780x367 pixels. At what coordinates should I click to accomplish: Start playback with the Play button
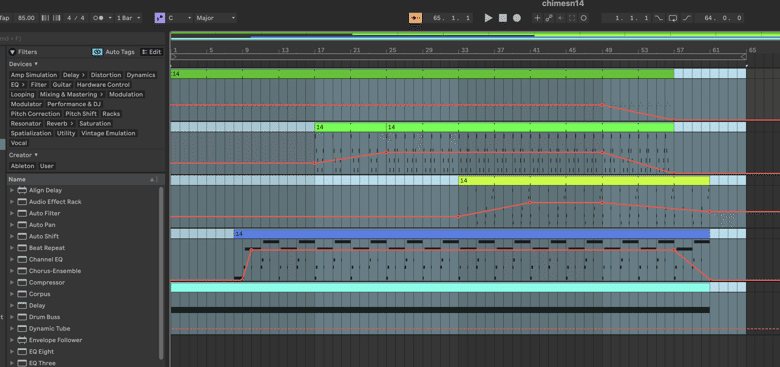click(x=488, y=18)
